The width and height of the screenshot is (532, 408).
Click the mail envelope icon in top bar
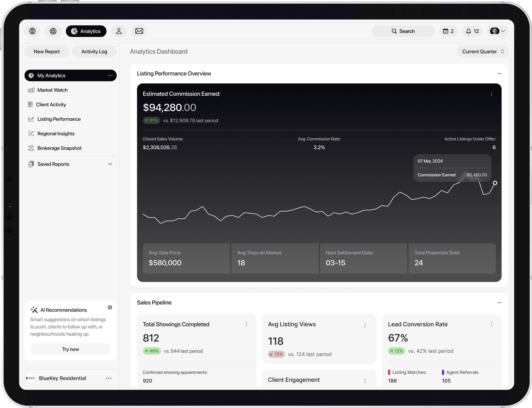pos(139,31)
